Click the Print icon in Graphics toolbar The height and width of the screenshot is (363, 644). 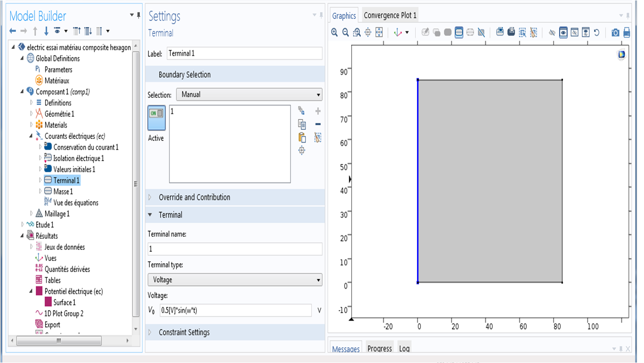tap(627, 32)
